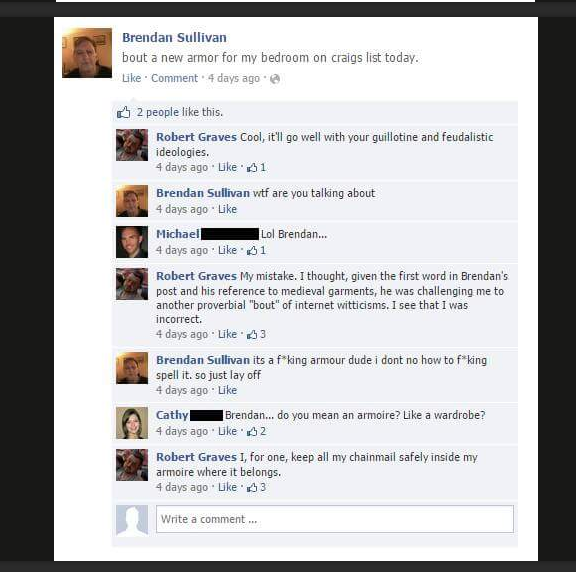The height and width of the screenshot is (572, 576).
Task: Click thumbs-up icon beside '2 people like this'
Action: pos(123,112)
